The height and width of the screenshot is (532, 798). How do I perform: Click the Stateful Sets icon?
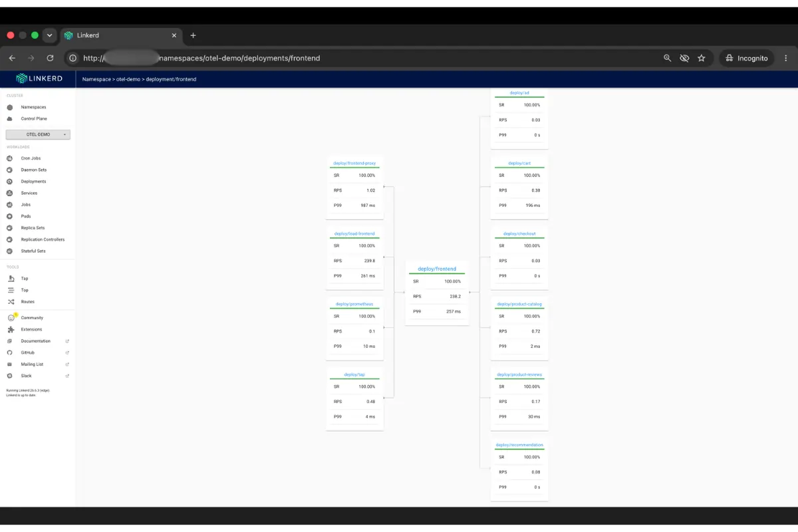coord(10,251)
